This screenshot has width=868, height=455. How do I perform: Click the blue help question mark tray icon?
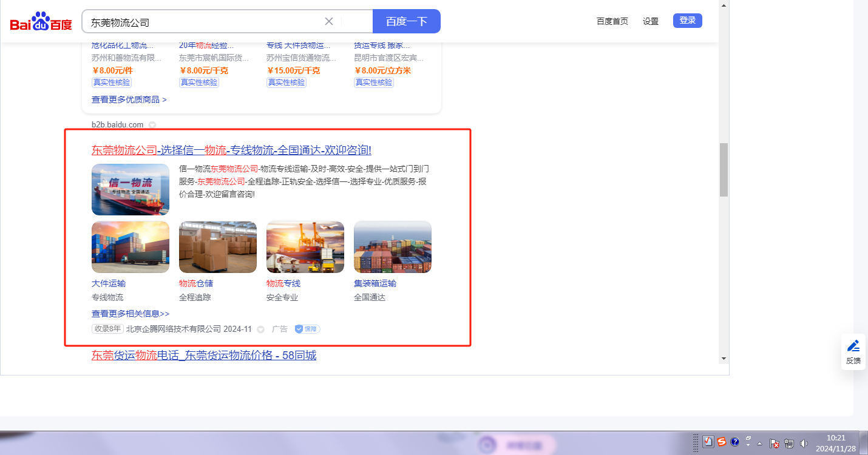click(x=734, y=442)
